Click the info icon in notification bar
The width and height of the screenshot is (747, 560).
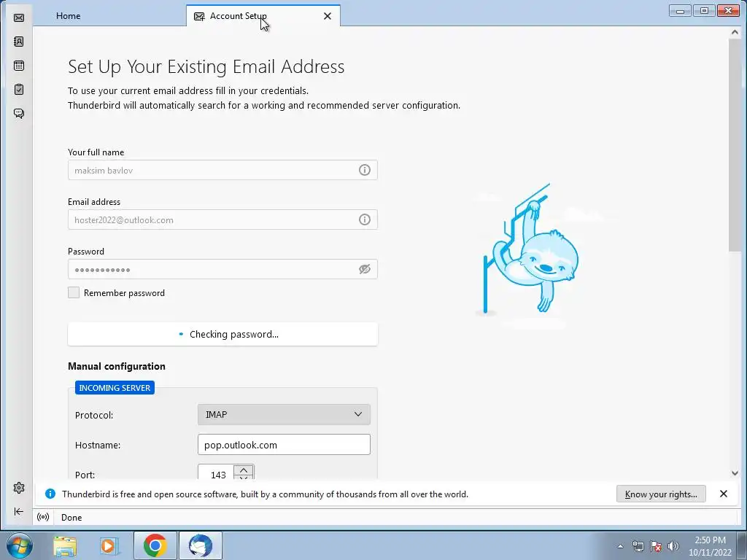click(50, 494)
